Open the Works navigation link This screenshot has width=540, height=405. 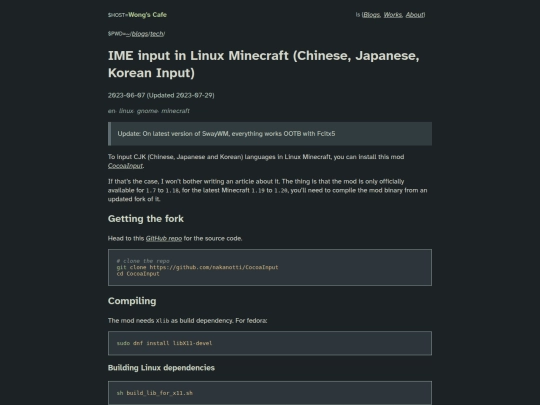point(393,15)
